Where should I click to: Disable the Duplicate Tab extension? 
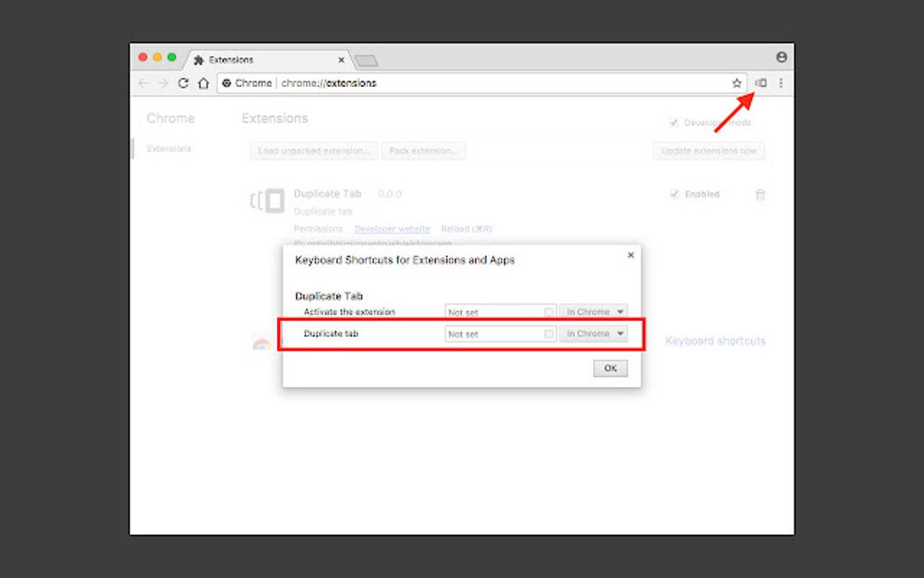[x=674, y=194]
